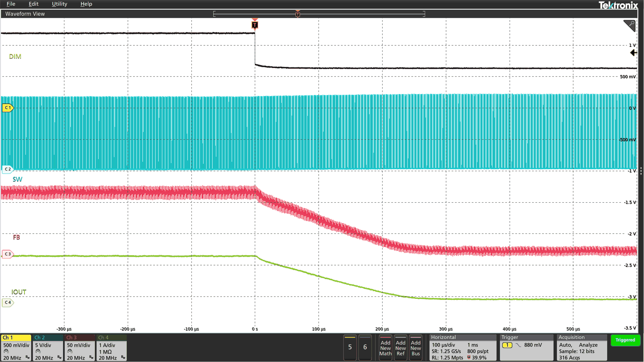Select the Waveform View tab
The image size is (644, 362).
[25, 14]
